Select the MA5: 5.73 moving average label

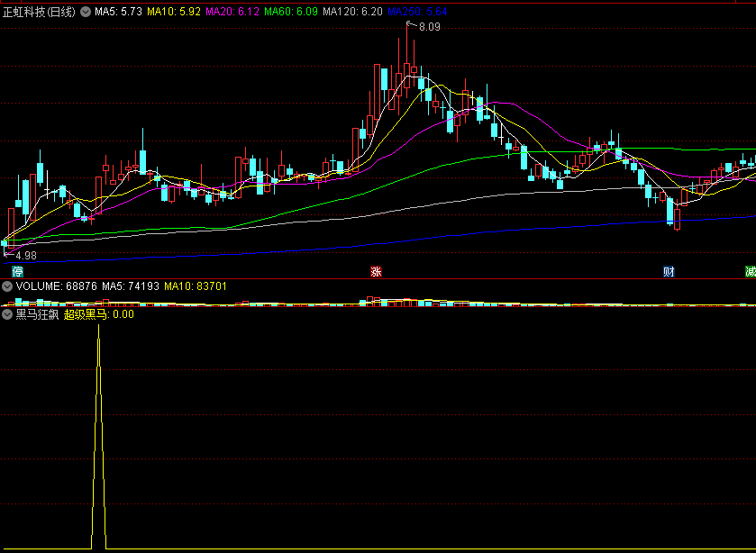(x=118, y=12)
